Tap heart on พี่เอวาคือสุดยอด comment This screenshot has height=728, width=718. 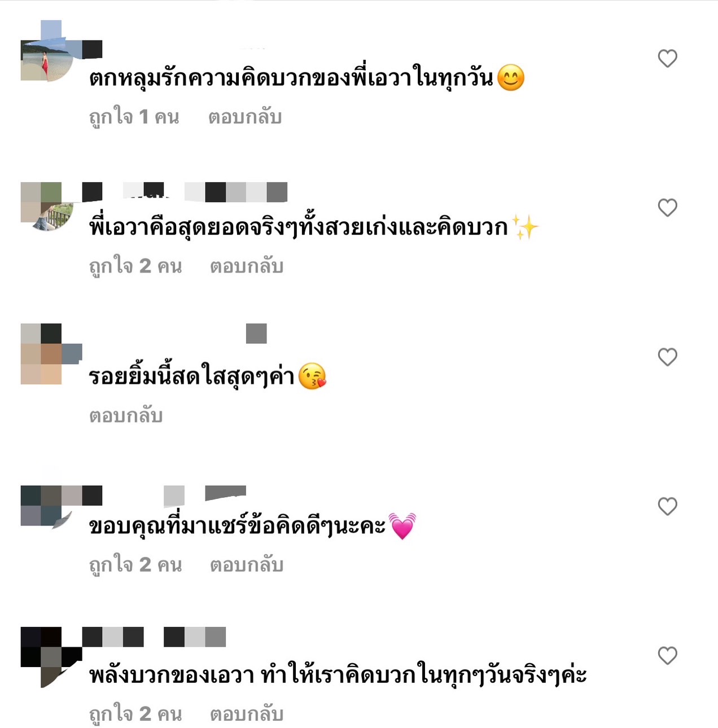coord(667,208)
